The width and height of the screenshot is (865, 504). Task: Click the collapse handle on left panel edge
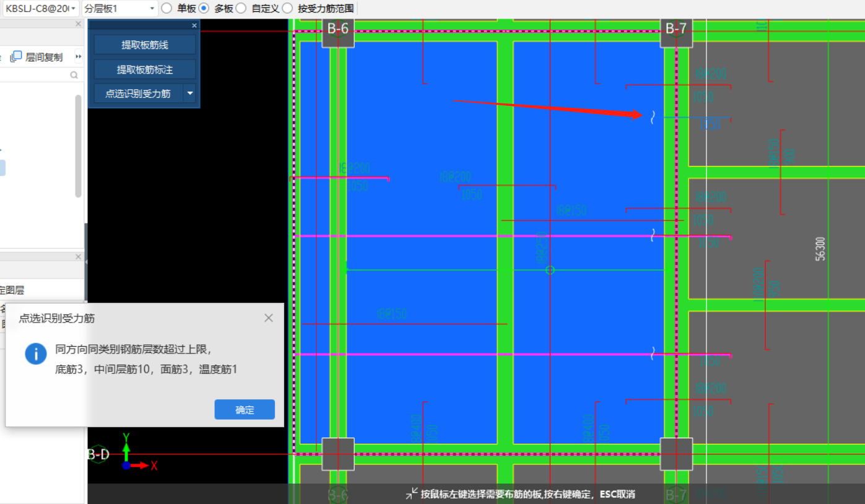click(x=86, y=263)
